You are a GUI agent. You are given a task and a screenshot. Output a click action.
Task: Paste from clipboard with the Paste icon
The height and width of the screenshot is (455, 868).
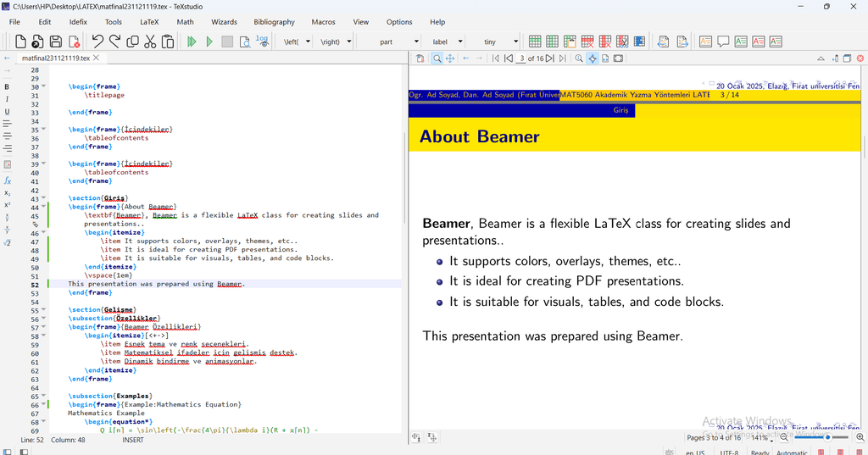click(168, 42)
